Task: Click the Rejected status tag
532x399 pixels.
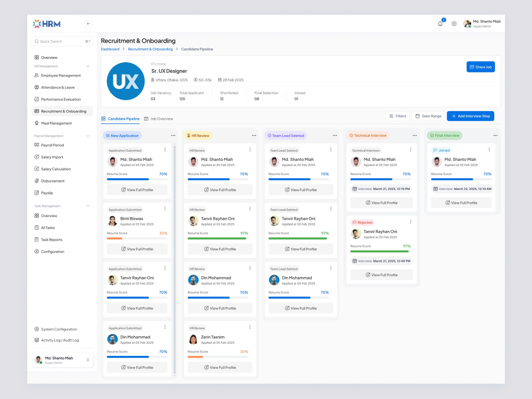Action: [x=362, y=222]
